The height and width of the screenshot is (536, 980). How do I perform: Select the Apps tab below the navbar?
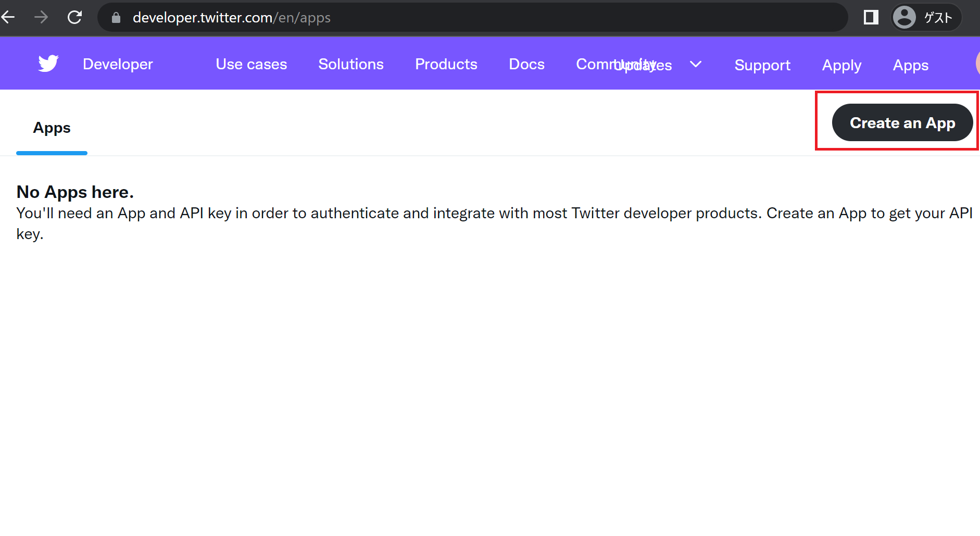click(52, 128)
